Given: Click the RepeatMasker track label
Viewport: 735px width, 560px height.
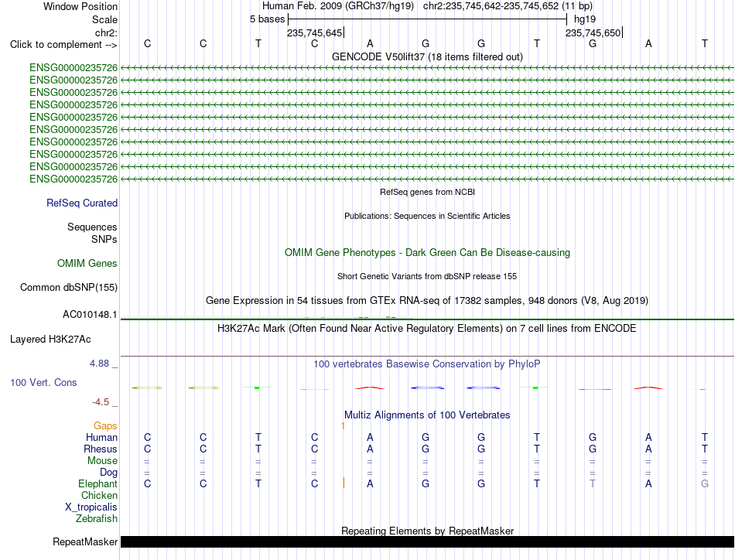Looking at the screenshot, I should (85, 541).
